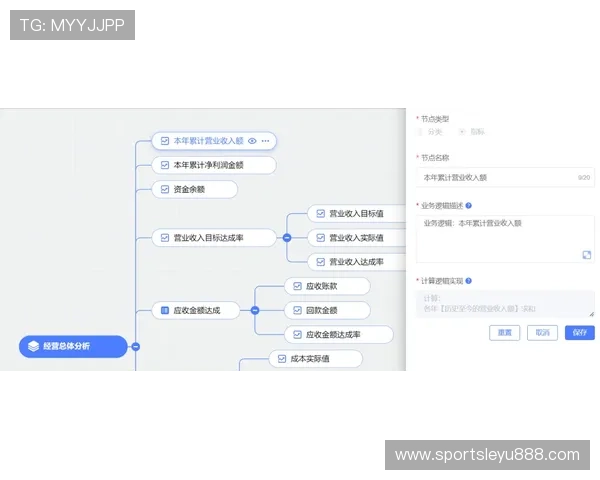Collapse children of 应收金额达成 node
Viewport: 600px width, 480px height.
tap(255, 310)
